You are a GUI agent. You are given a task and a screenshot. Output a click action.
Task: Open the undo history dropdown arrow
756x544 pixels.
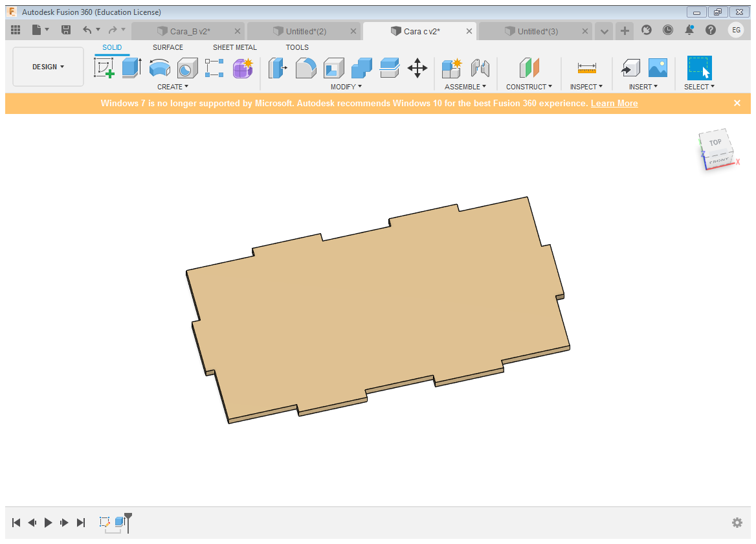coord(98,29)
